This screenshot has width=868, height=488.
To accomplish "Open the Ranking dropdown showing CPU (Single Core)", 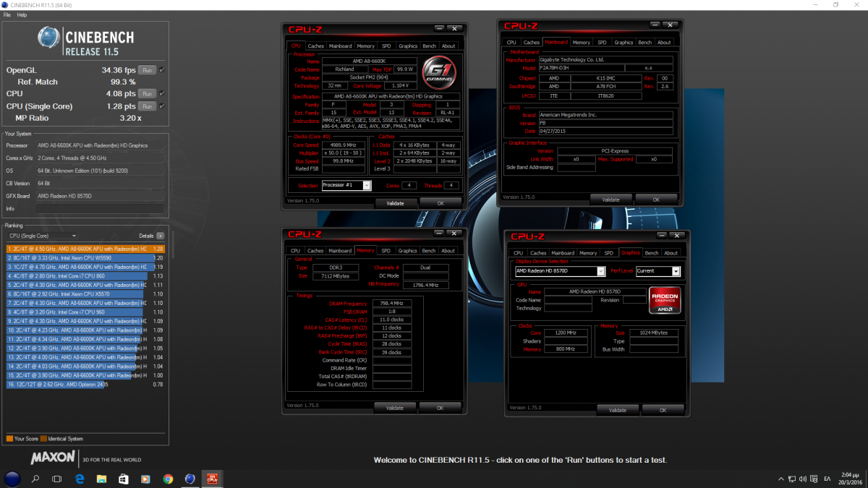I will click(x=43, y=236).
